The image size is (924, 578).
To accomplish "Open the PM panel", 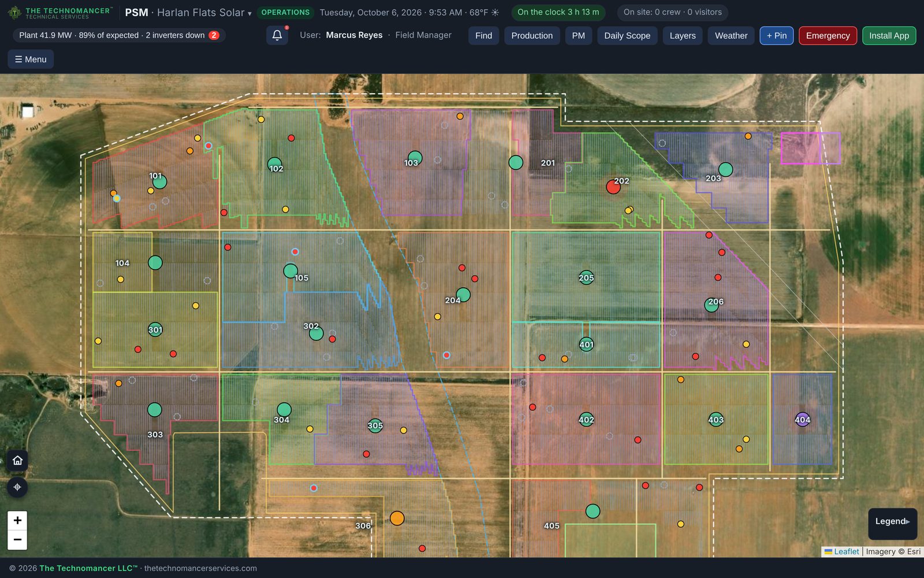I will coord(578,35).
